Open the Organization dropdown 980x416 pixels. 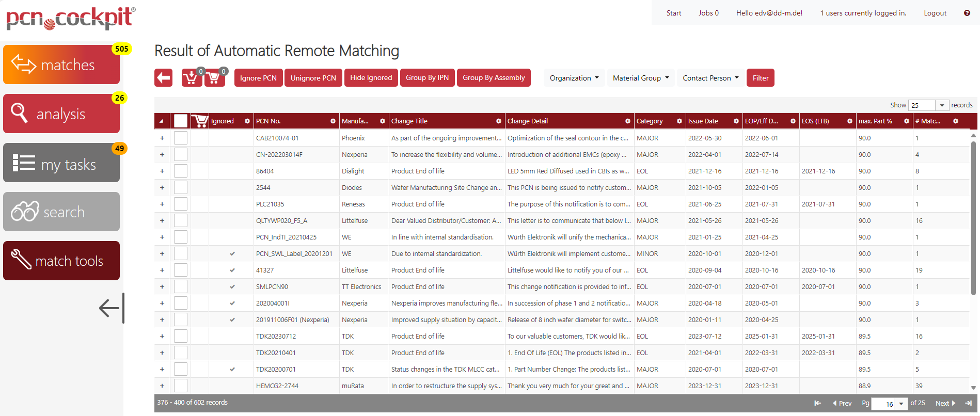(574, 78)
